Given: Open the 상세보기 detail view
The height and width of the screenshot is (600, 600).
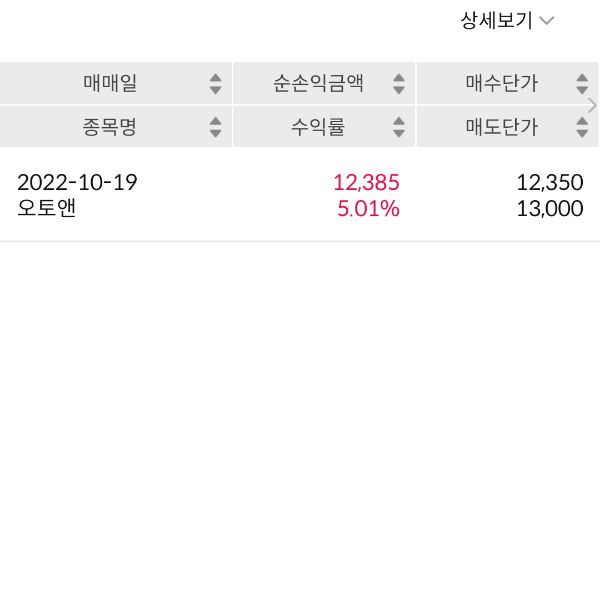Looking at the screenshot, I should pyautogui.click(x=496, y=21).
